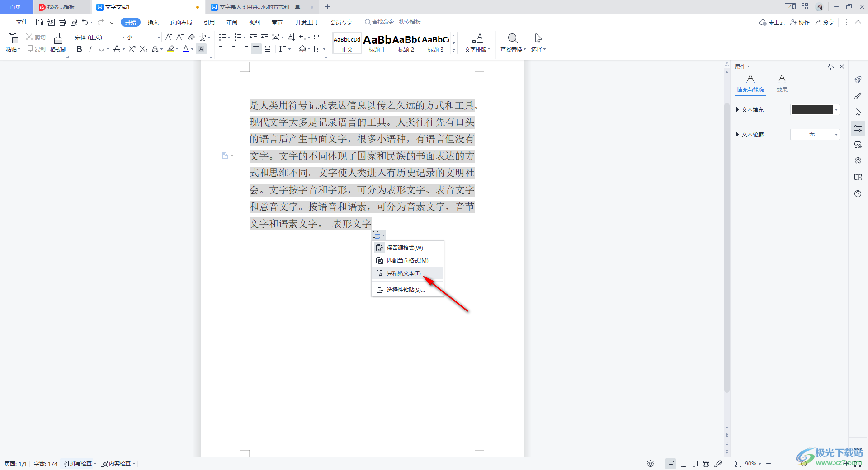Click the Print icon
The image size is (868, 470).
click(62, 22)
